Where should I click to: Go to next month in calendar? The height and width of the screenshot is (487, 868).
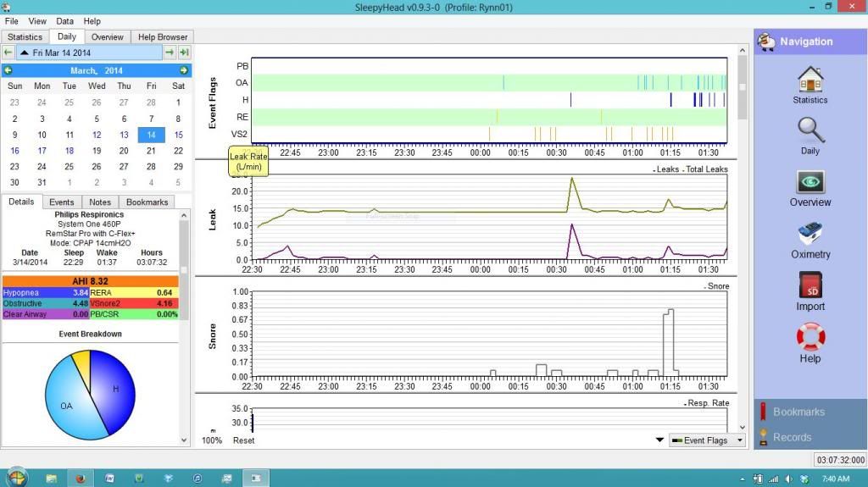point(183,70)
